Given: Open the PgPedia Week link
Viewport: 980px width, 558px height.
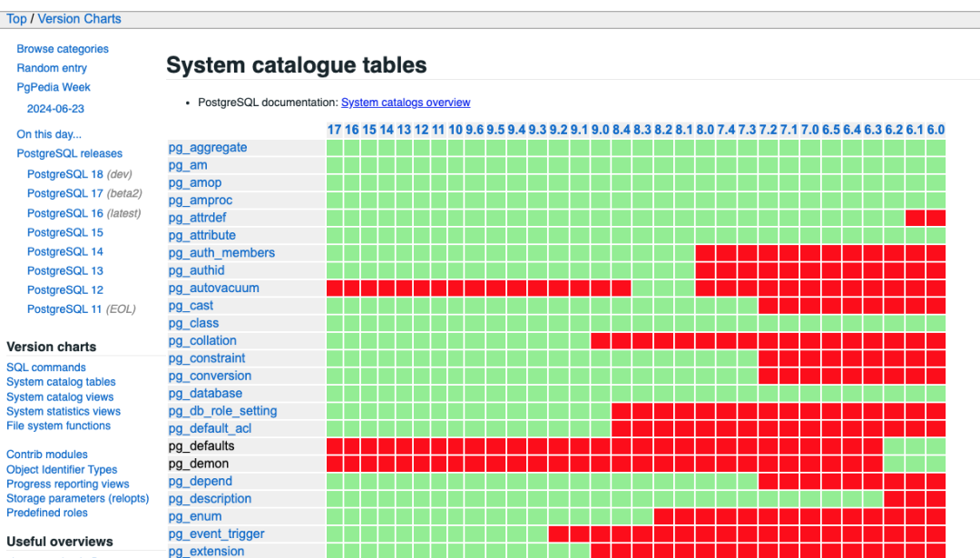Looking at the screenshot, I should 54,87.
